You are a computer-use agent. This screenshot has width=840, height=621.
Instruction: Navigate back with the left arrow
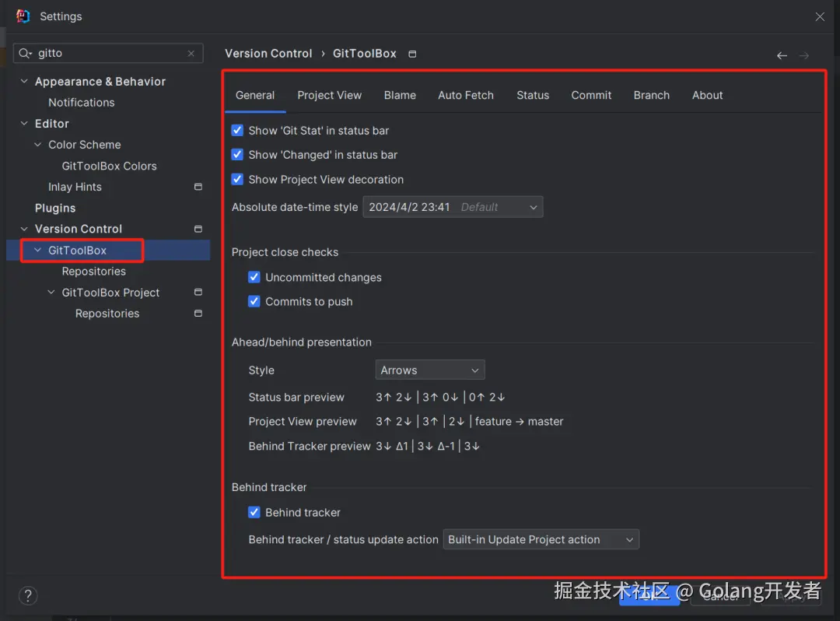point(782,56)
